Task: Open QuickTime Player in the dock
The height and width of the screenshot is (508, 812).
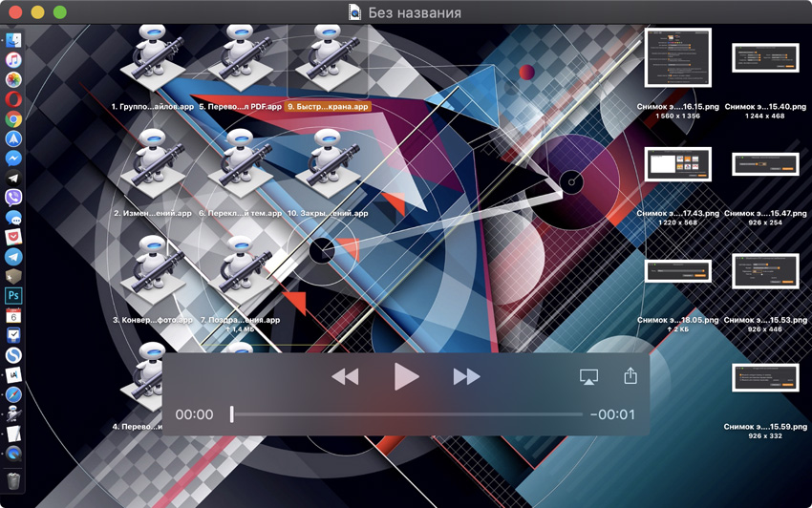Action: tap(13, 454)
